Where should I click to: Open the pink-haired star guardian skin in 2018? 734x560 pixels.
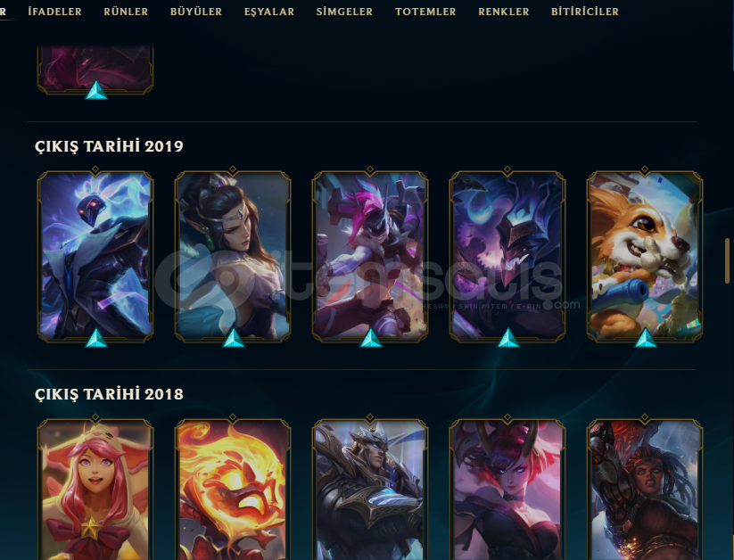pyautogui.click(x=95, y=490)
